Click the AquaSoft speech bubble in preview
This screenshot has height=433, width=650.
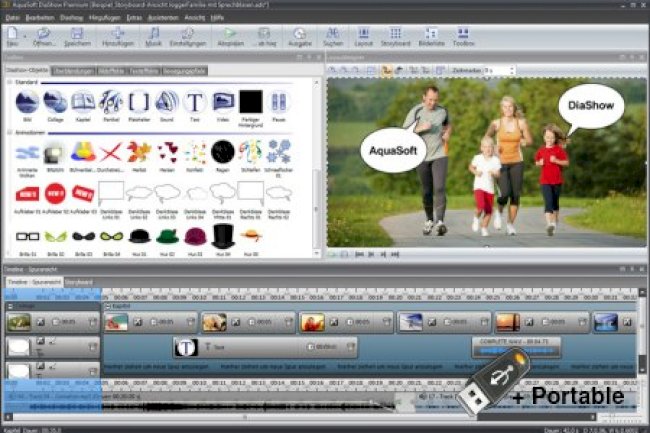(391, 149)
